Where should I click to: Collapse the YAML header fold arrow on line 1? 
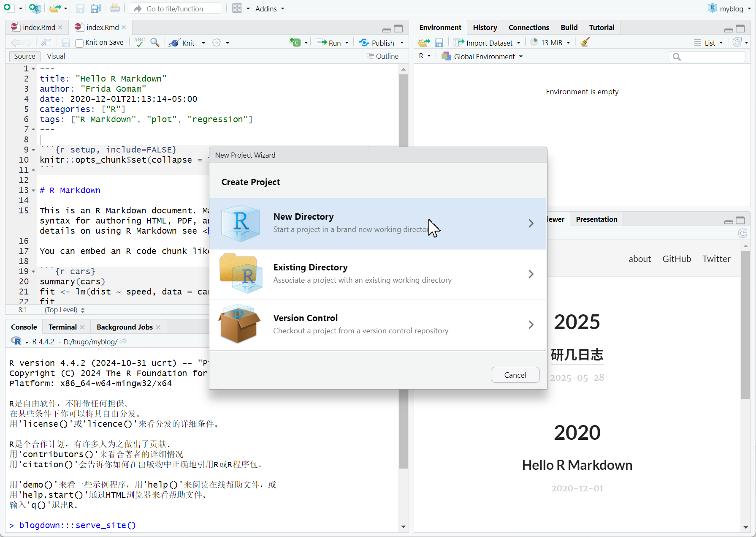coord(33,68)
